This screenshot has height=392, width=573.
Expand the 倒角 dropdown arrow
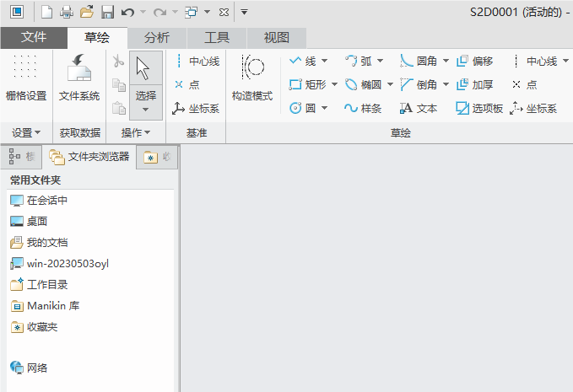pos(446,84)
